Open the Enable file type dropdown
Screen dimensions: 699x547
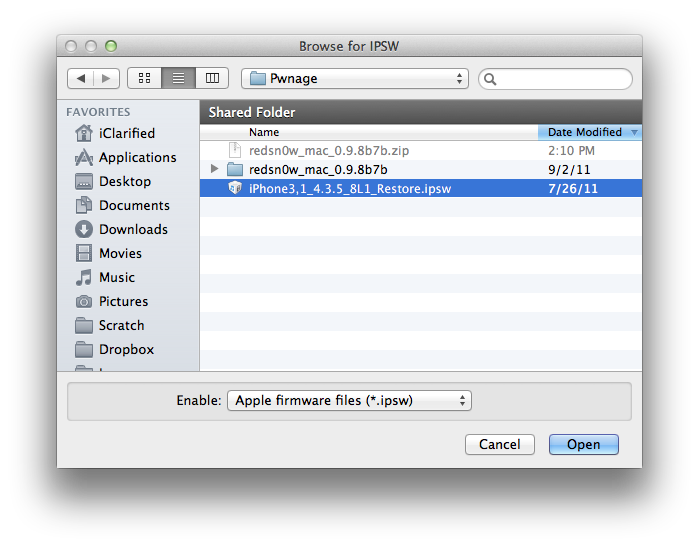[350, 400]
